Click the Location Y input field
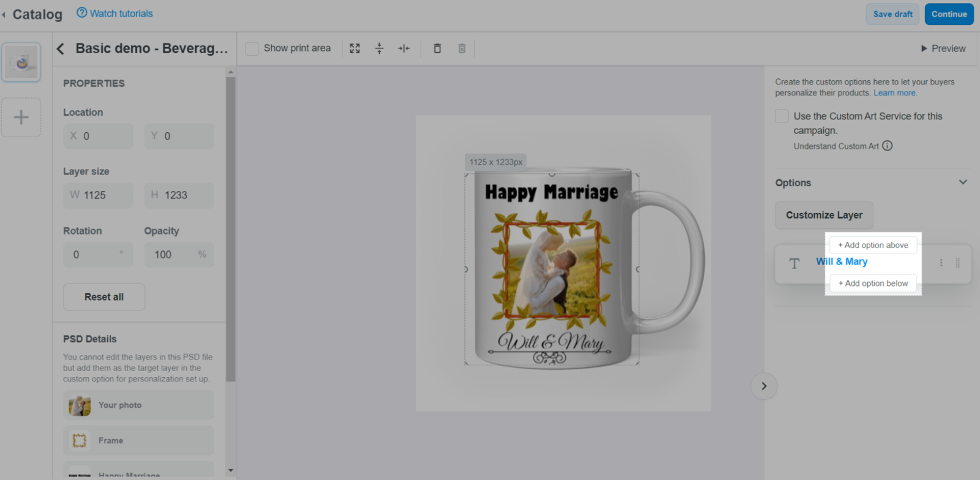The height and width of the screenshot is (480, 980). click(179, 136)
